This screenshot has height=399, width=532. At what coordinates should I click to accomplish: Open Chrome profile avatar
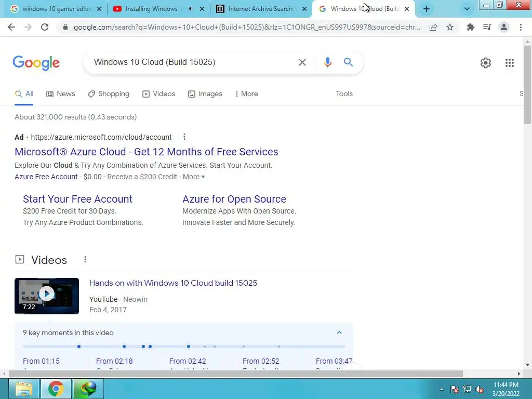click(x=504, y=27)
